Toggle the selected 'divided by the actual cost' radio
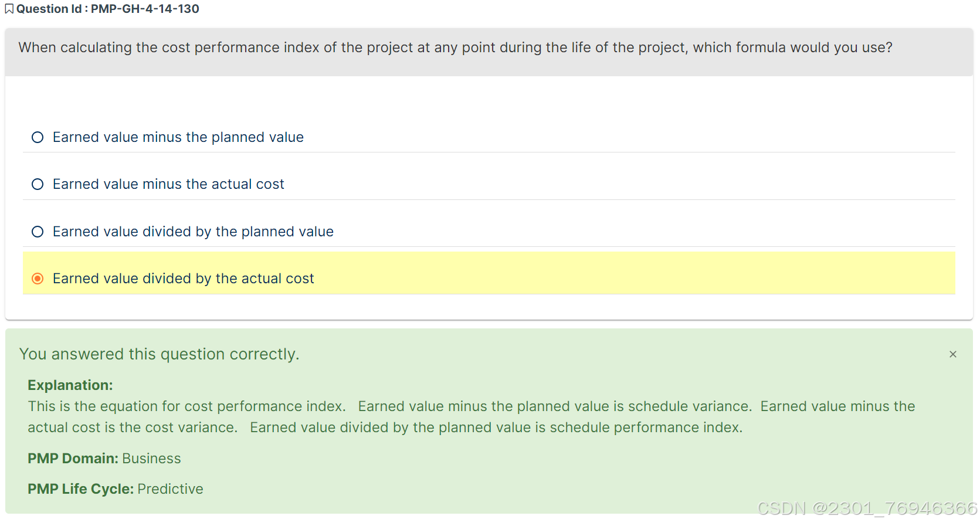 click(x=38, y=279)
